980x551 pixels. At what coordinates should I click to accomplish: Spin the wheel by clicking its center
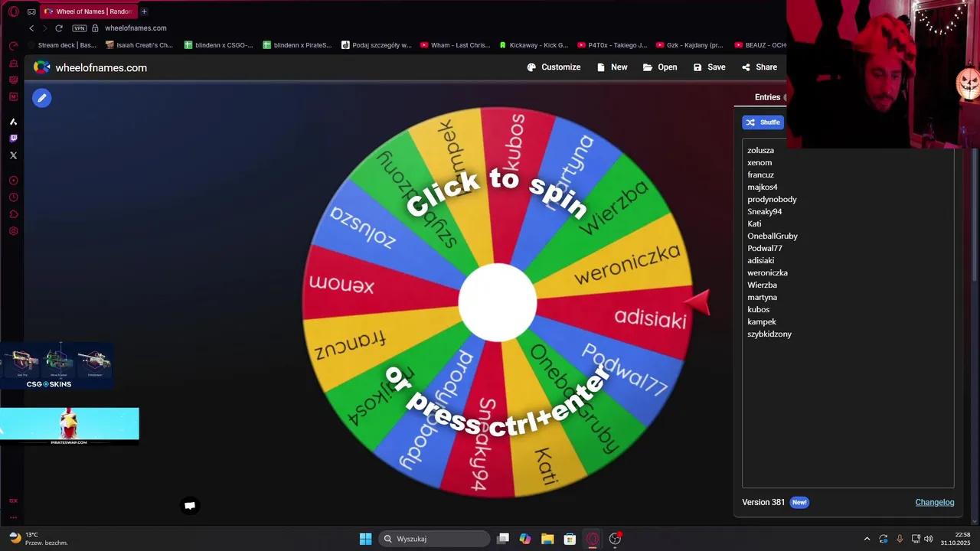point(498,302)
